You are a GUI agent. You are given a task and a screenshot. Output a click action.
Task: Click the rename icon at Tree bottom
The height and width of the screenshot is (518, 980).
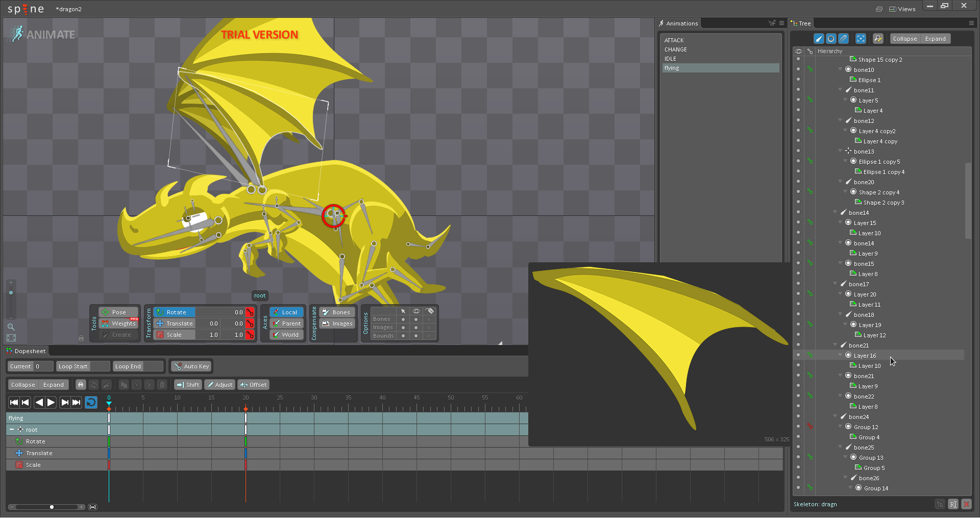click(x=953, y=504)
